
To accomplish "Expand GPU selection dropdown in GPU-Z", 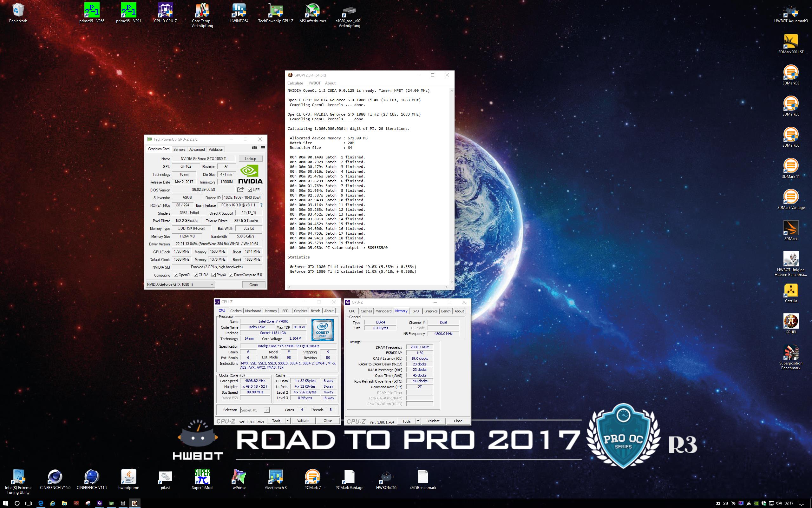I will pyautogui.click(x=212, y=284).
